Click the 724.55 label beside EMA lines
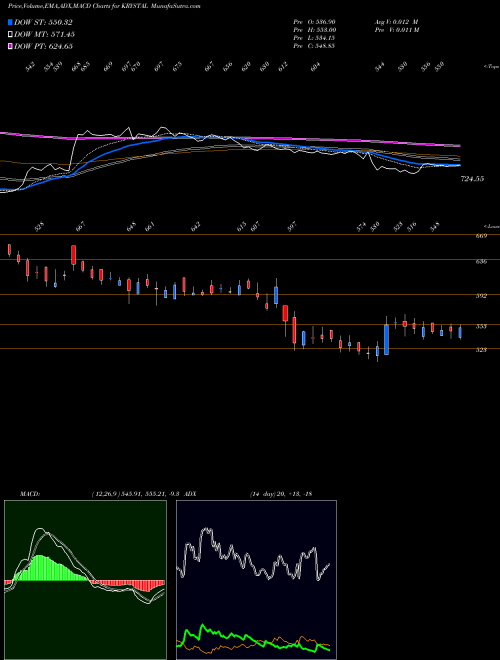Viewport: 500px width, 660px height. pos(472,179)
